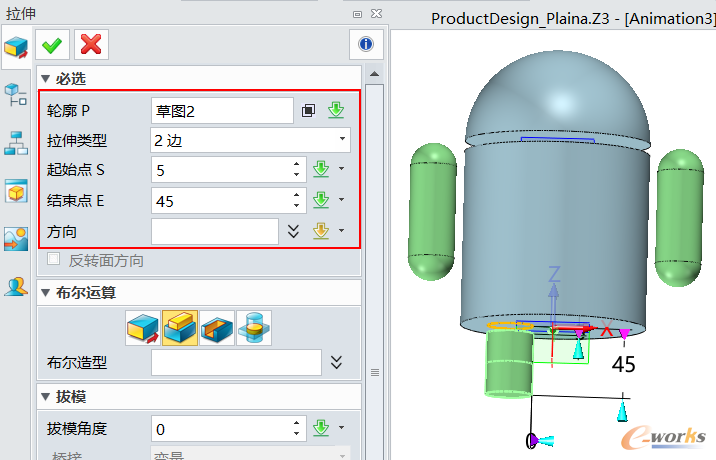Open the options dropdown arrow for 拔模角度
Screen dimensions: 716x460
(342, 428)
